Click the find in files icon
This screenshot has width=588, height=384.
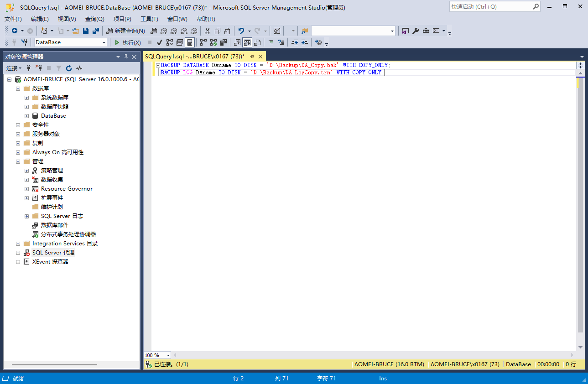[x=305, y=31]
